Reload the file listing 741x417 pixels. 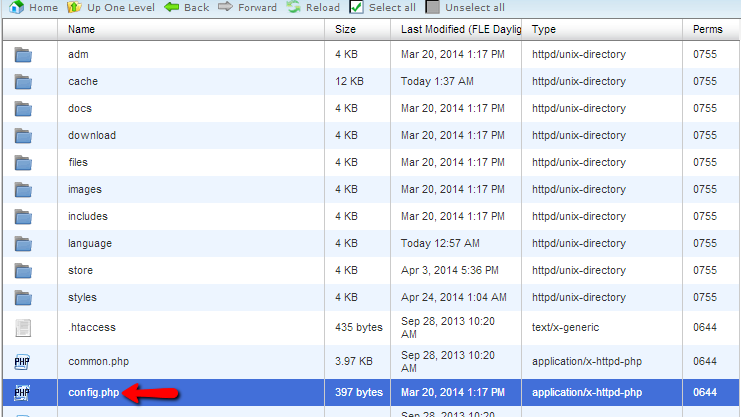[x=293, y=7]
